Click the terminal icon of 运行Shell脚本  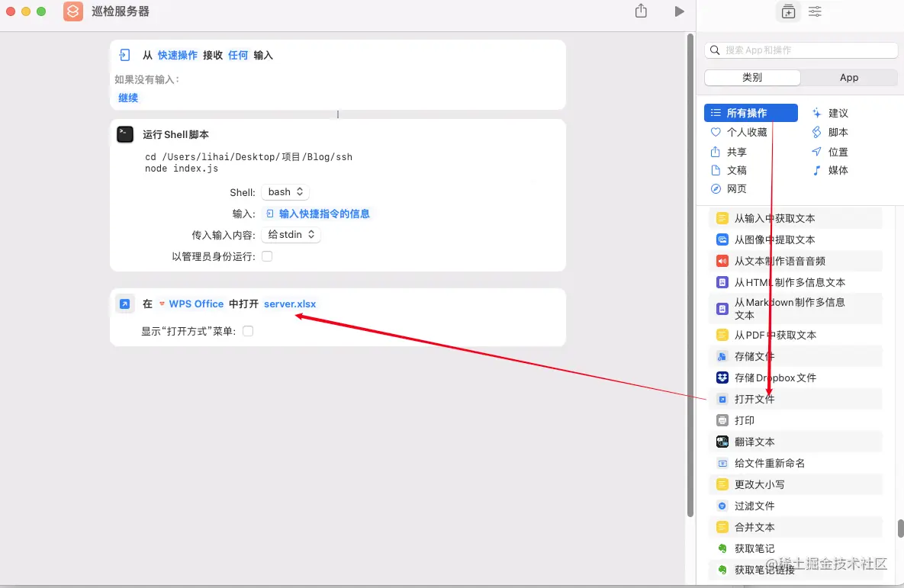125,134
